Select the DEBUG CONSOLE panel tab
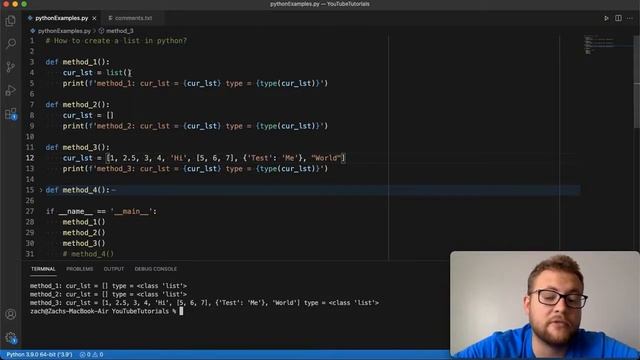 point(156,269)
